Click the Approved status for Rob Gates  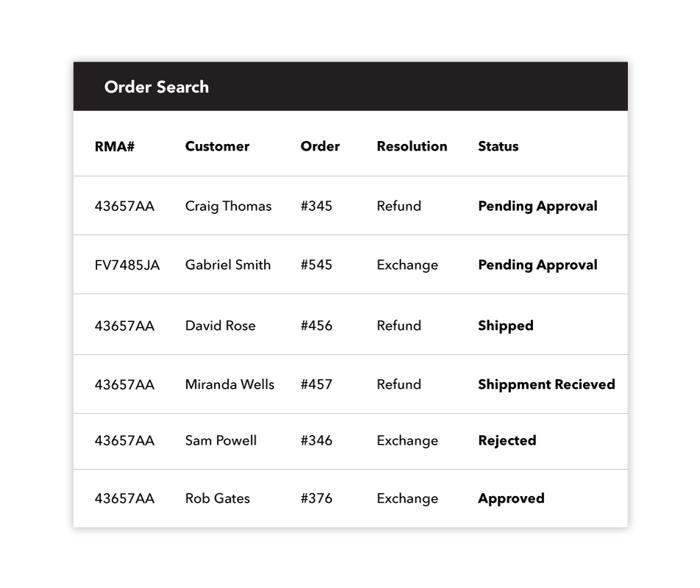pos(511,499)
